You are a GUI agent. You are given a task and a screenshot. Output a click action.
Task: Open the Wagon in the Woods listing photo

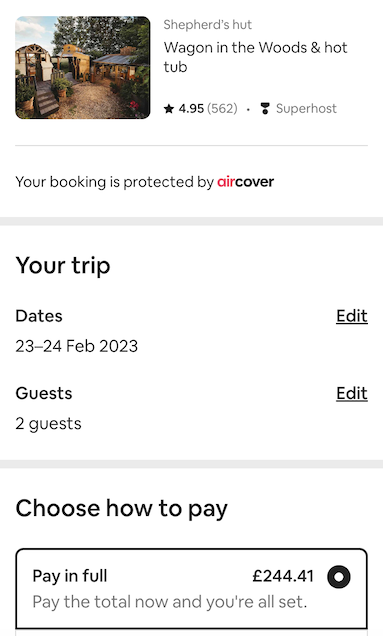[x=83, y=68]
